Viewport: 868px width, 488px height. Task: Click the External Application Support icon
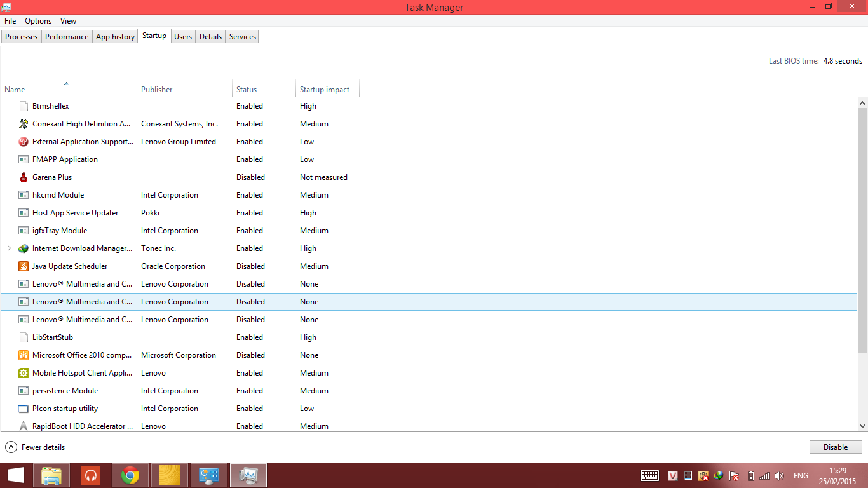pyautogui.click(x=24, y=142)
